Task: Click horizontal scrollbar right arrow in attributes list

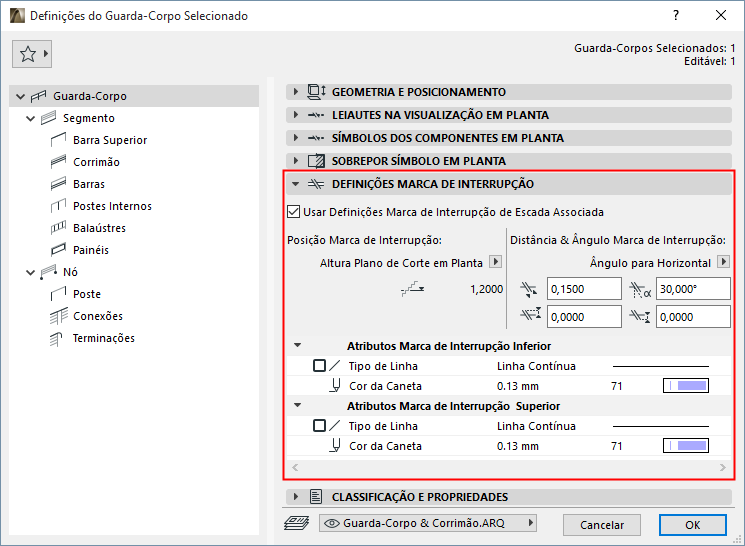Action: point(723,468)
